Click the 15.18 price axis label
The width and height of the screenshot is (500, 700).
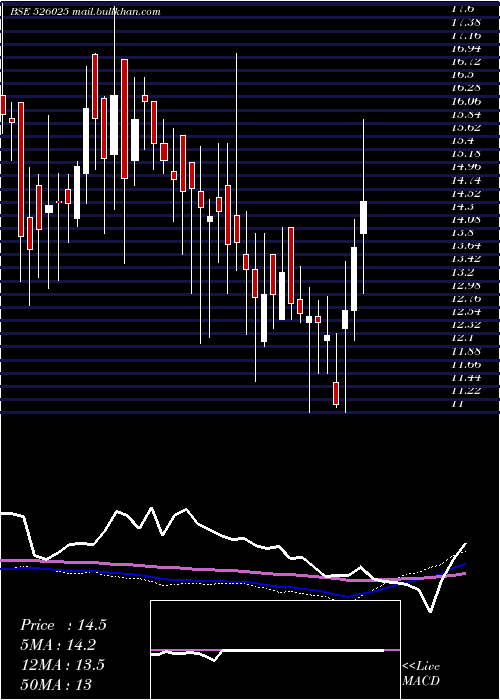[466, 154]
